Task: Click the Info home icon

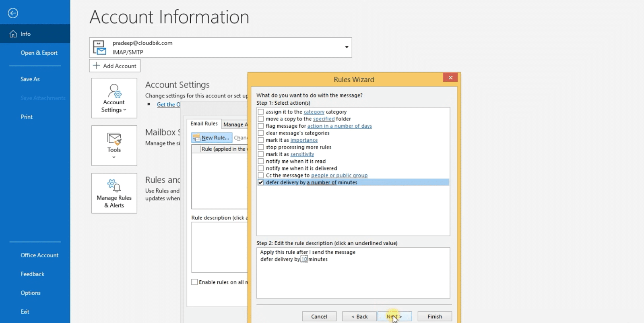Action: click(x=13, y=34)
